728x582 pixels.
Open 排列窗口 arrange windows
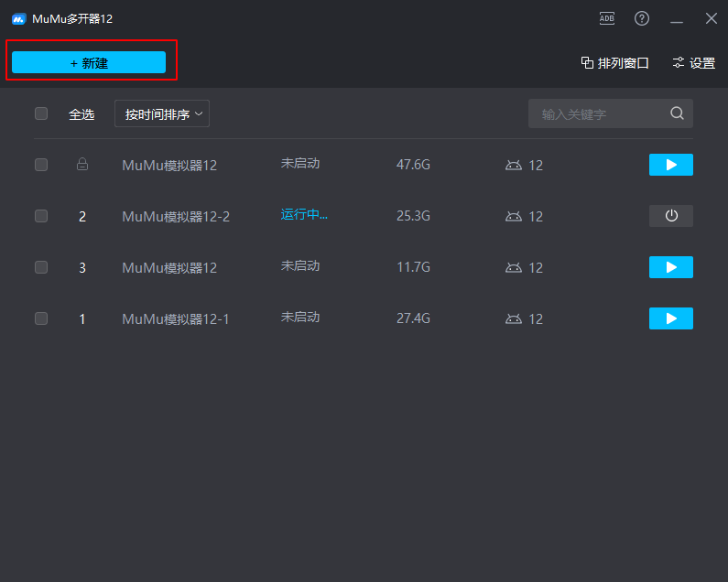(614, 62)
